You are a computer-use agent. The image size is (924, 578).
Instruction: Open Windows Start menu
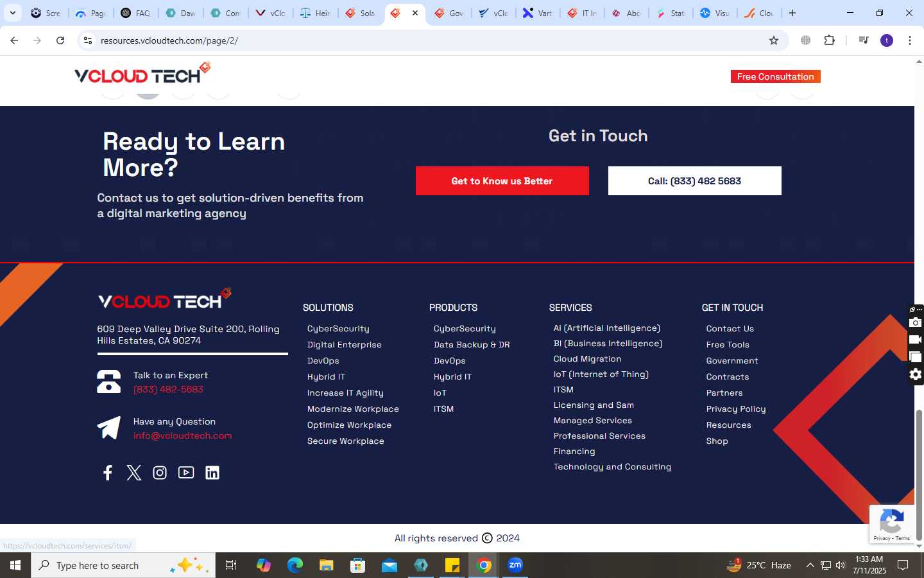(15, 565)
